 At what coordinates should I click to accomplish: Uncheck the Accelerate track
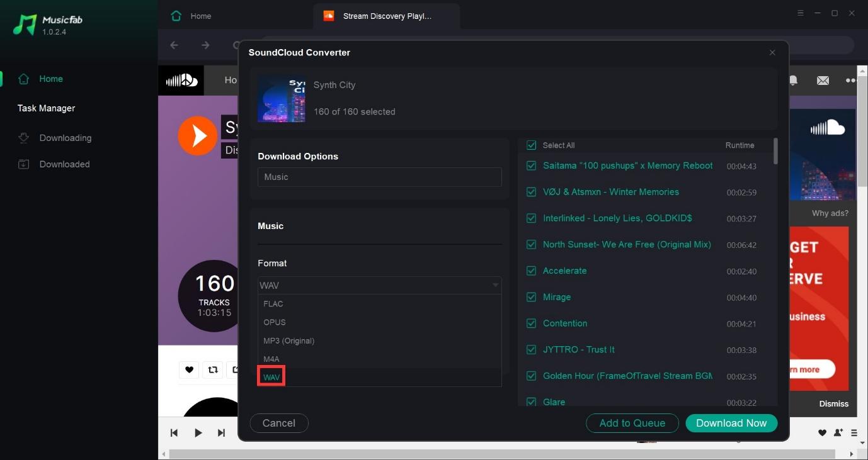pos(531,271)
